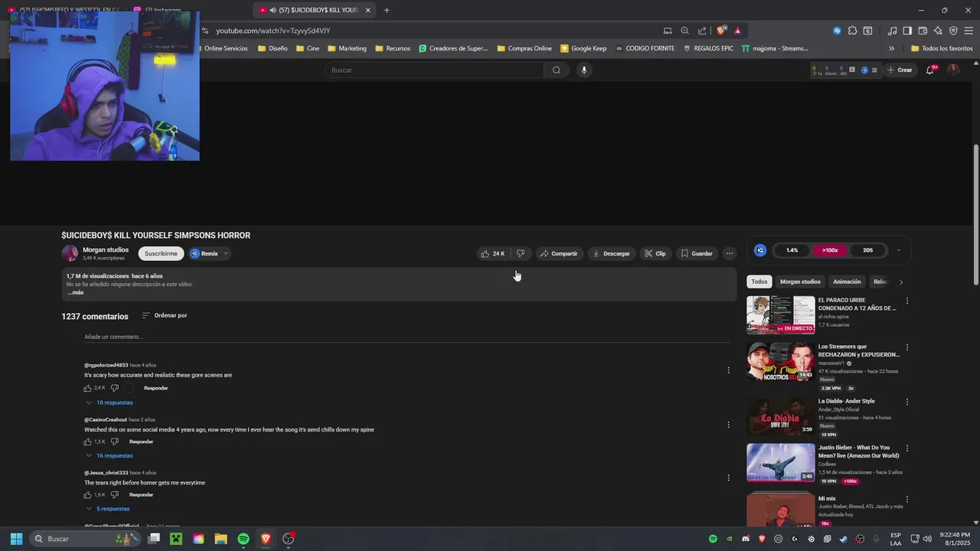The image size is (980, 551).
Task: Open La Diabla- Ander Style video
Action: (x=781, y=416)
